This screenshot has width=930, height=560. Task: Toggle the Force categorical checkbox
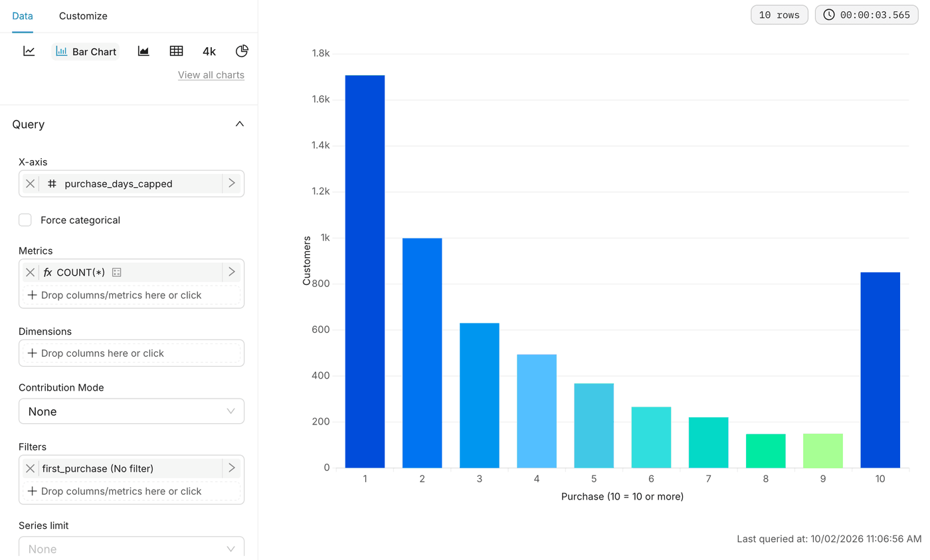25,220
